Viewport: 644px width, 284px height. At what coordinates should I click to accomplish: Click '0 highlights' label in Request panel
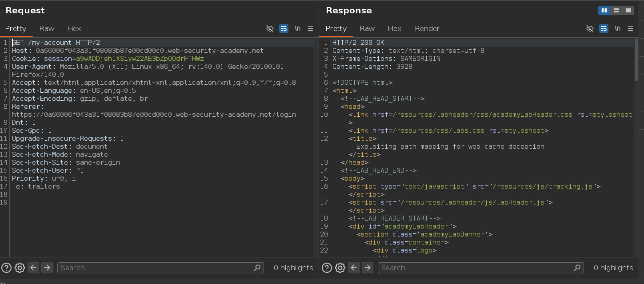point(293,268)
